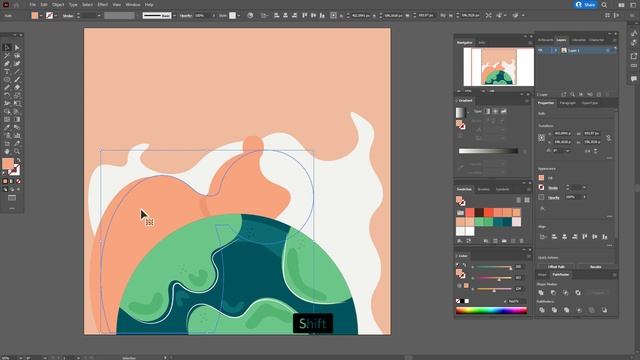This screenshot has width=640, height=360.
Task: Open the File menu
Action: (x=32, y=4)
